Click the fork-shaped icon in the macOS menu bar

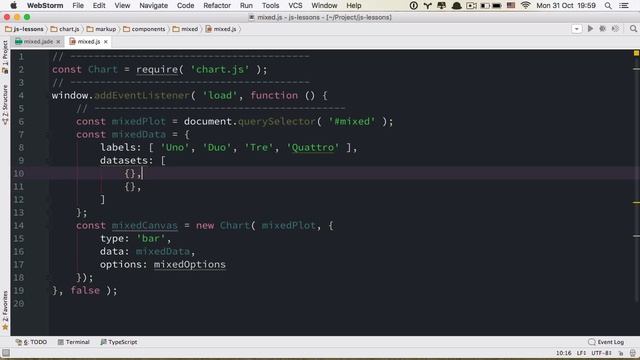pyautogui.click(x=427, y=5)
